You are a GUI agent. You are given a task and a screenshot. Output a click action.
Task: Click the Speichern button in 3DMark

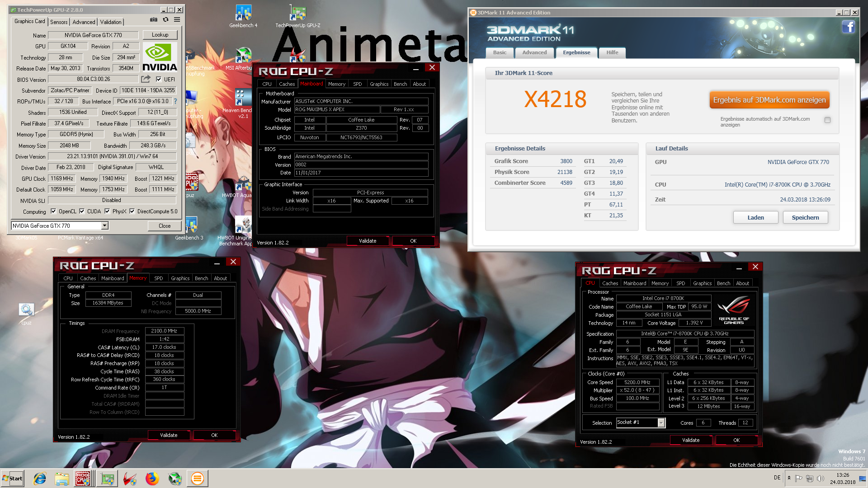point(805,217)
